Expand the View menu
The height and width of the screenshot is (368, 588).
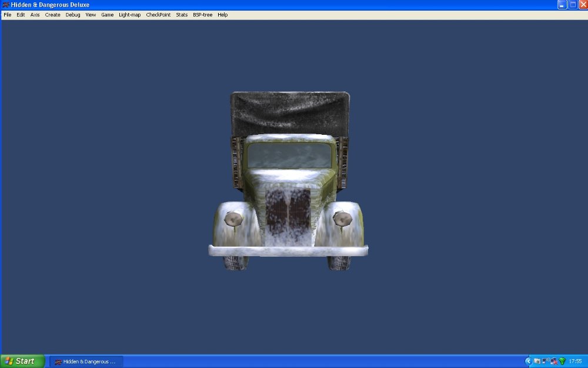(x=91, y=15)
